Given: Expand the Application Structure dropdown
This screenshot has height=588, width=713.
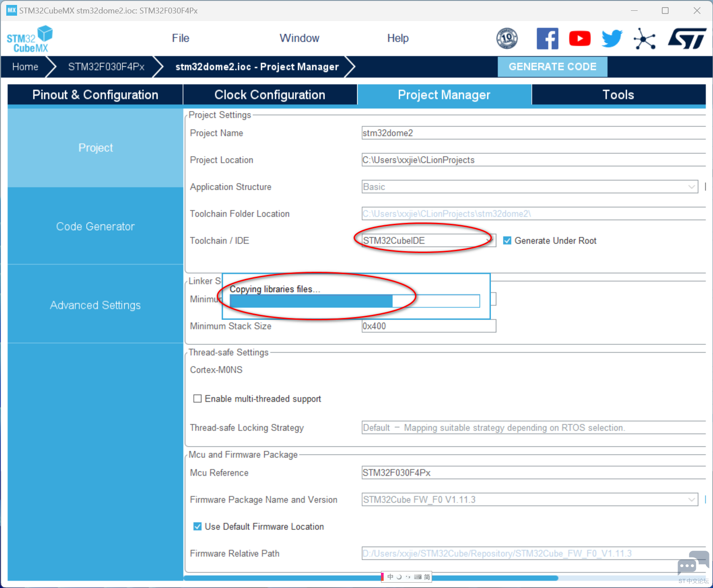Looking at the screenshot, I should tap(530, 187).
